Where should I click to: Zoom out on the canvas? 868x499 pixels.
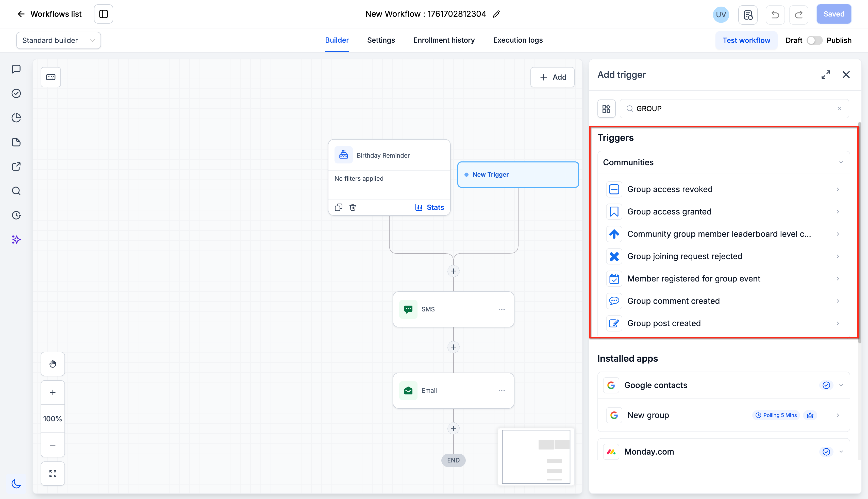tap(53, 445)
